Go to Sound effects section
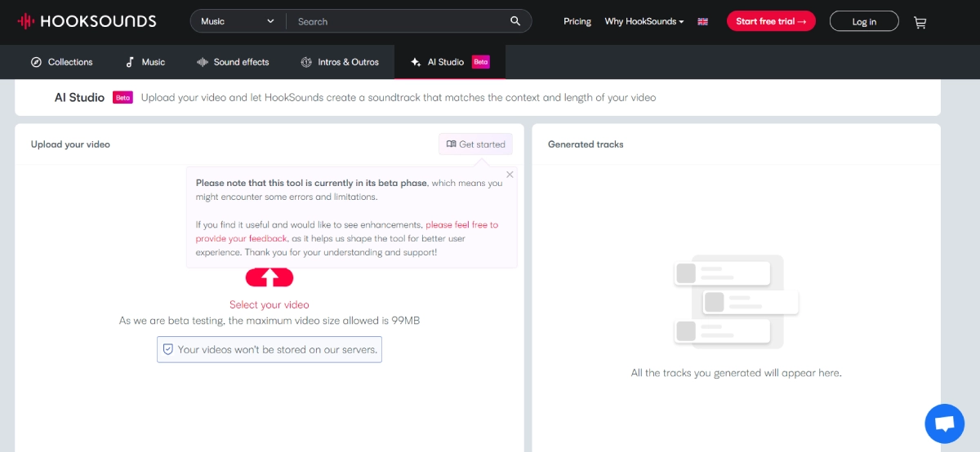980x452 pixels. coord(233,62)
